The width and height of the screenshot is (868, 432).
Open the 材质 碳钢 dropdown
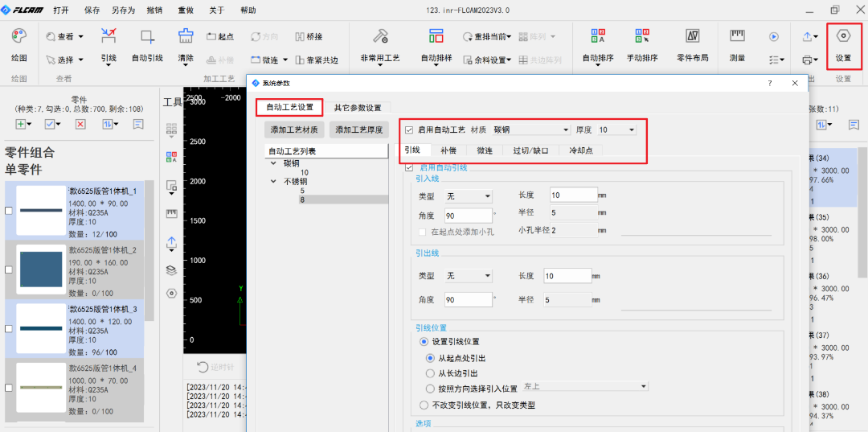click(531, 130)
